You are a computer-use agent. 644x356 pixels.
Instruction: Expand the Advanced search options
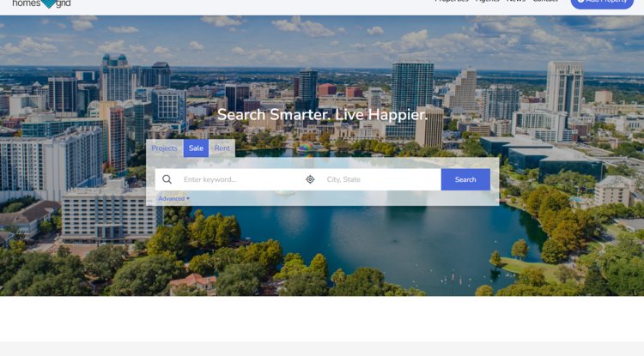click(x=173, y=198)
